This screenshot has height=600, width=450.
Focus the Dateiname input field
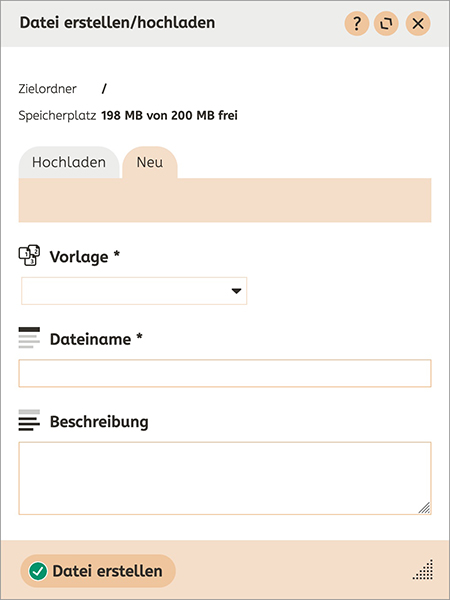click(x=225, y=373)
